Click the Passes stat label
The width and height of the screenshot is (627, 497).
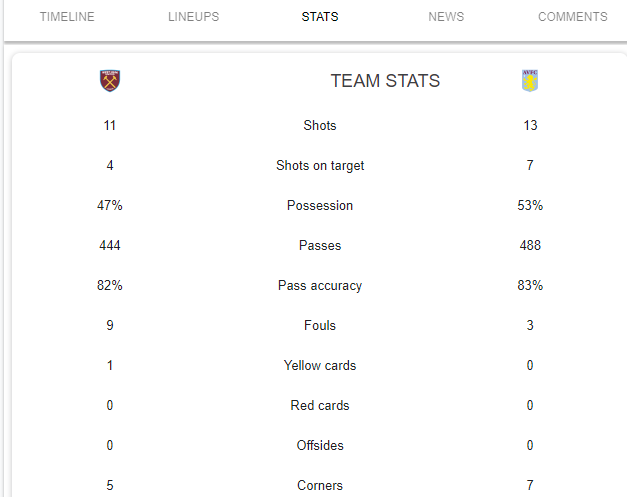320,246
